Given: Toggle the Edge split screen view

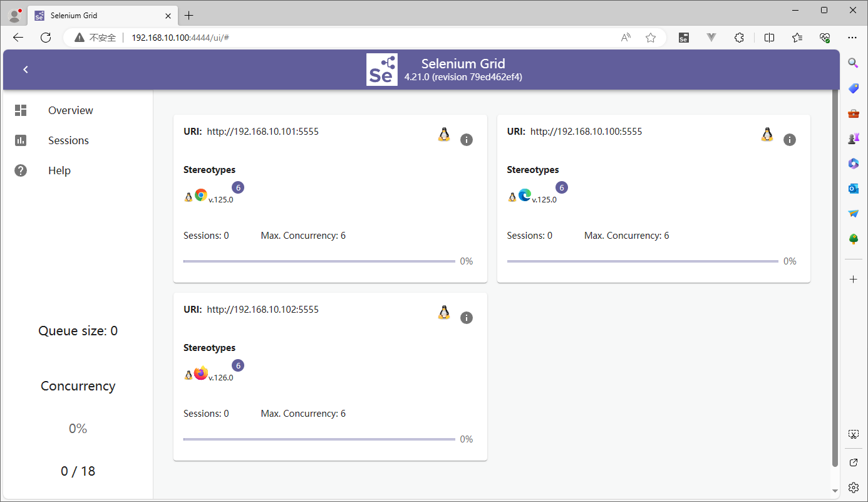Looking at the screenshot, I should (x=770, y=38).
